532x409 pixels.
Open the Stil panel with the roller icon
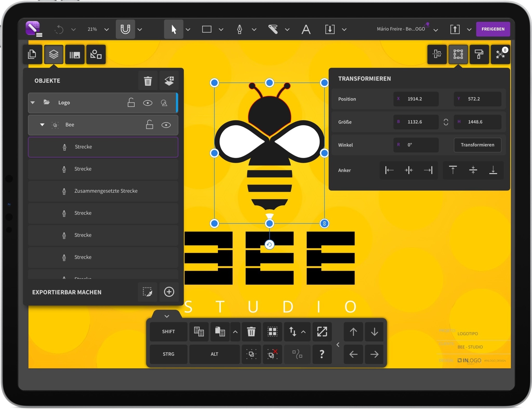[x=479, y=54]
